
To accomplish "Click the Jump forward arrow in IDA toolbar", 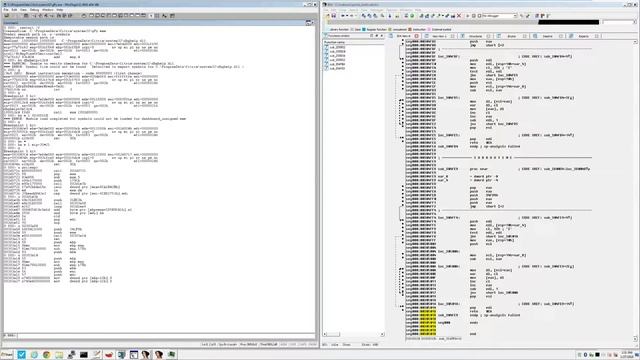I will pos(352,16).
